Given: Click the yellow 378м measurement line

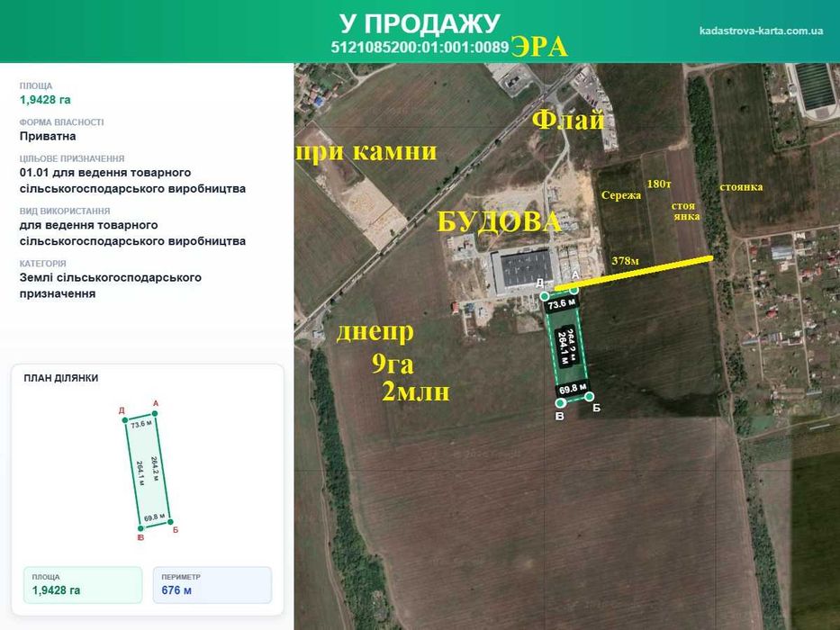Looking at the screenshot, I should [x=634, y=274].
